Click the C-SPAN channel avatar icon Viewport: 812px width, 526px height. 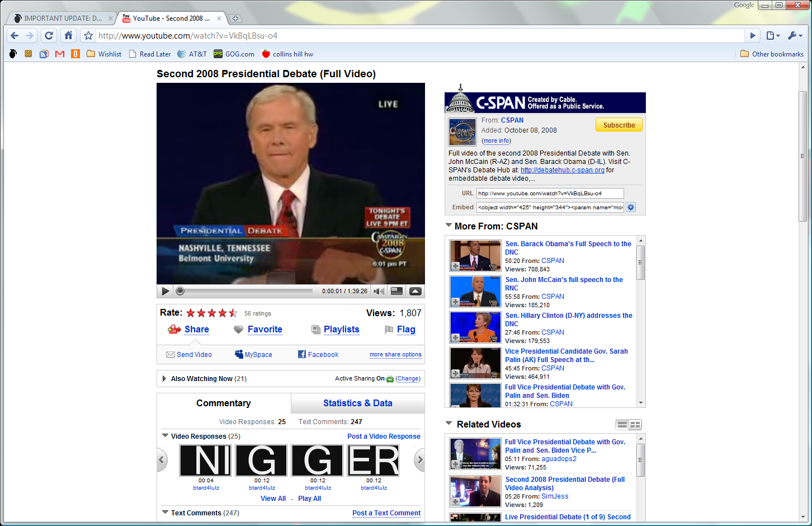[x=462, y=132]
